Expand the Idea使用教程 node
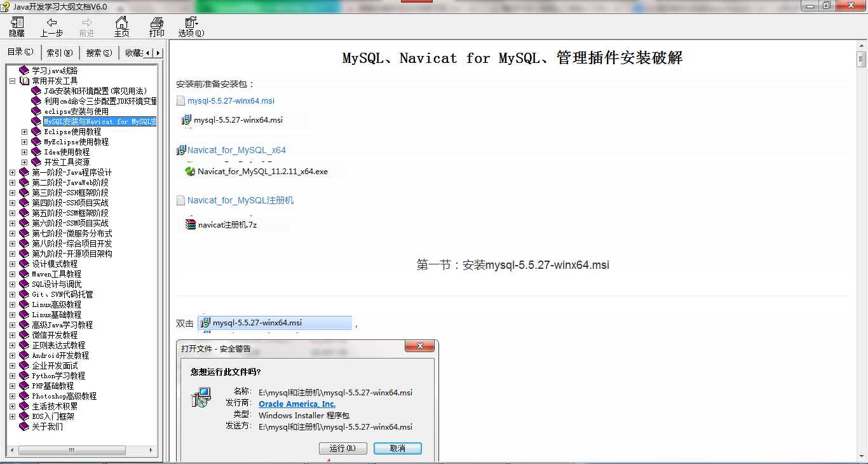This screenshot has width=868, height=464. click(x=25, y=152)
